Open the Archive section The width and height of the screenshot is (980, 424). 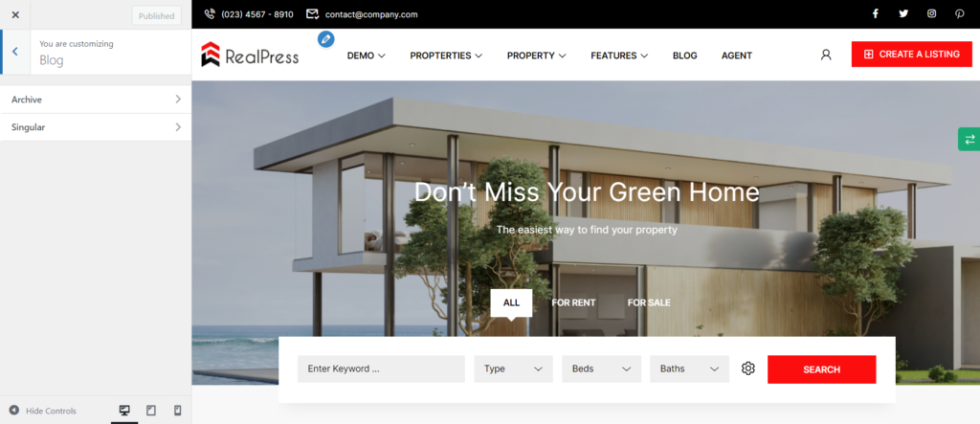[x=96, y=100]
